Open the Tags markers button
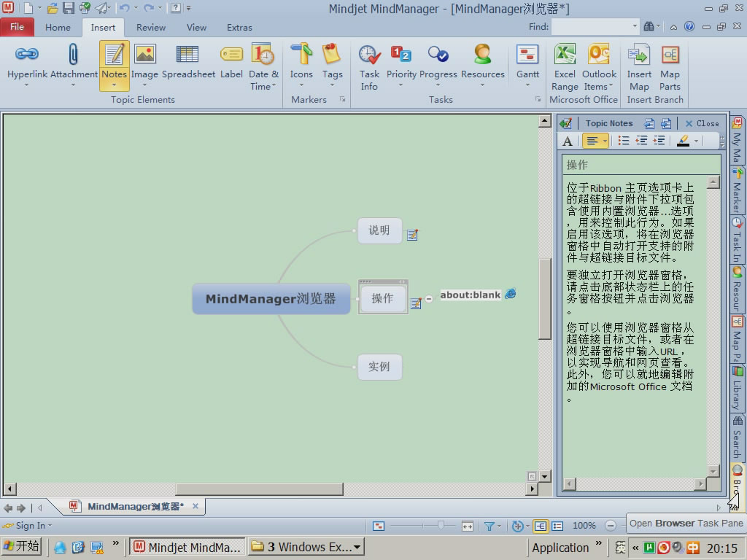 tap(332, 63)
